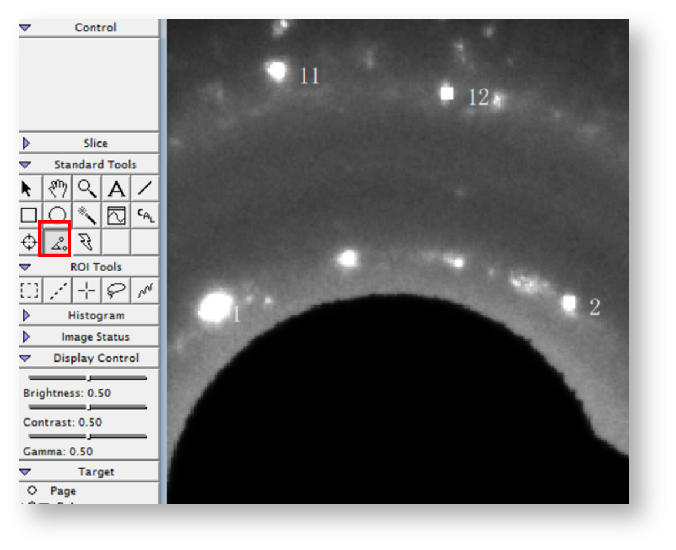Click the Brightness slider handle
The width and height of the screenshot is (676, 550).
(89, 378)
